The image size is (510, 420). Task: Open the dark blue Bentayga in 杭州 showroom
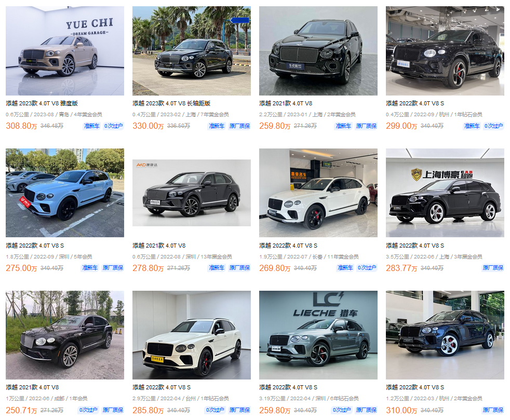pyautogui.click(x=445, y=335)
